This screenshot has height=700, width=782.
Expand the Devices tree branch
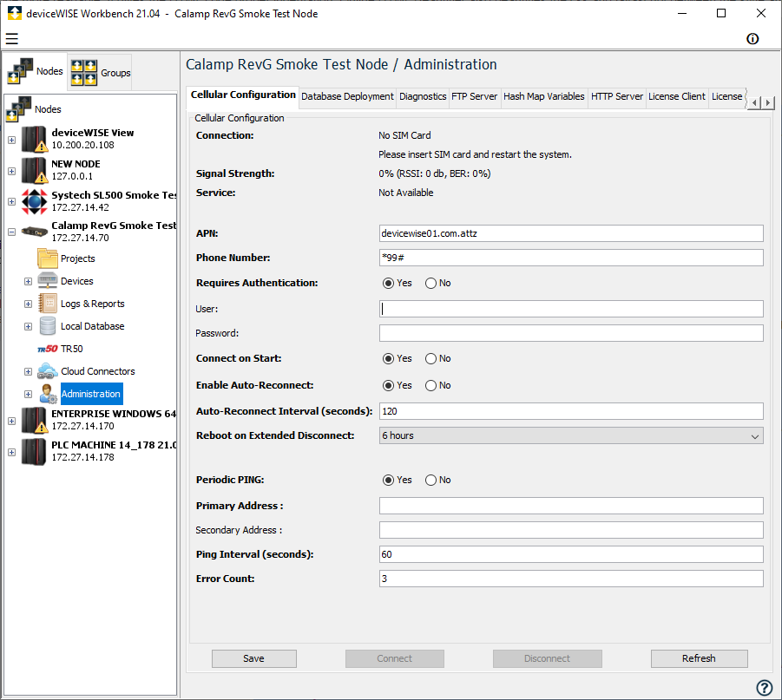[x=28, y=281]
